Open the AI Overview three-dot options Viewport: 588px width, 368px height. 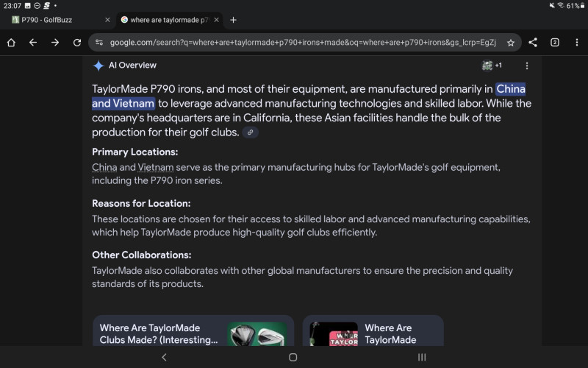point(526,66)
